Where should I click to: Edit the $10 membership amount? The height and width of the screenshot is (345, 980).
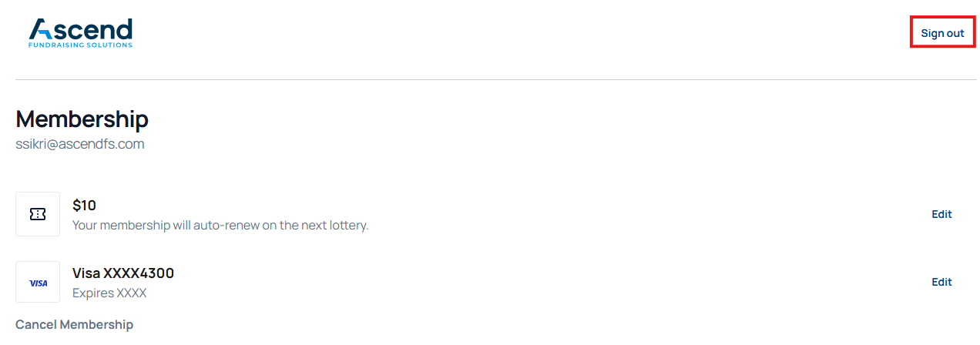(x=941, y=214)
